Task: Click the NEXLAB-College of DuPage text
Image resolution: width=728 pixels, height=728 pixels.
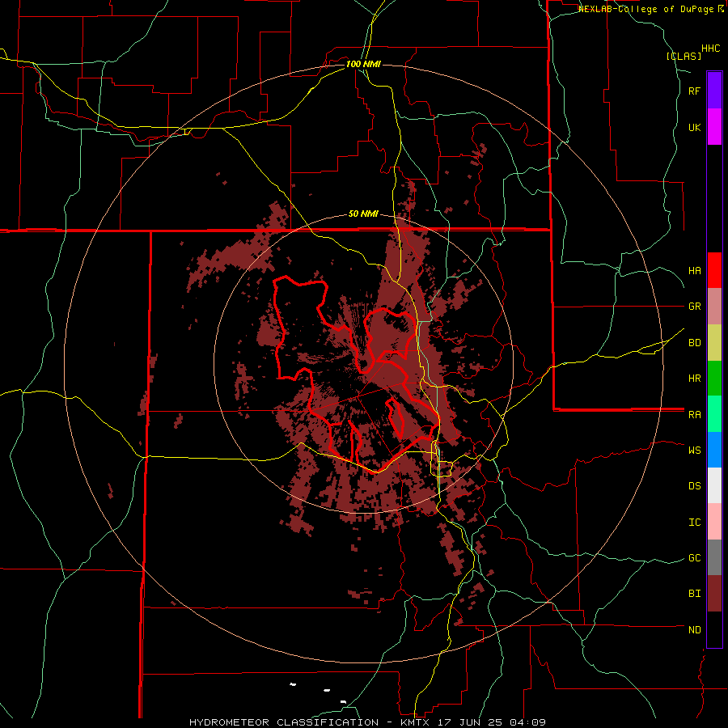Action: coord(646,9)
